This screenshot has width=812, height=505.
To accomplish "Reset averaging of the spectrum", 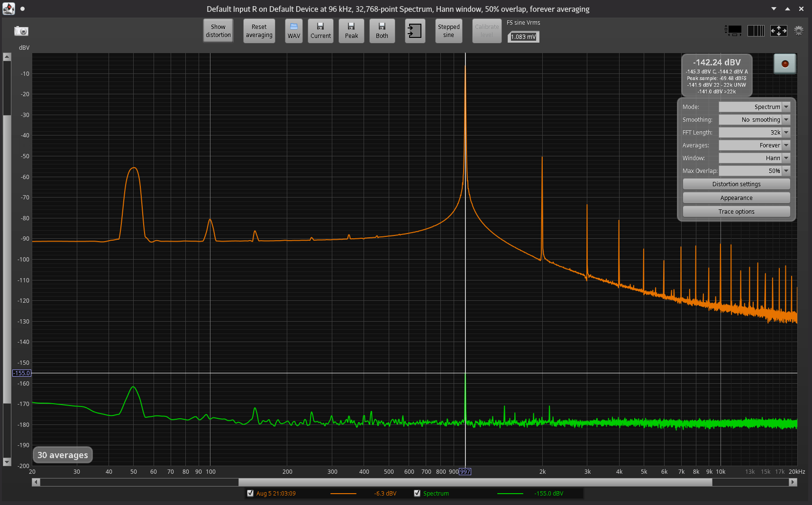I will coord(259,31).
